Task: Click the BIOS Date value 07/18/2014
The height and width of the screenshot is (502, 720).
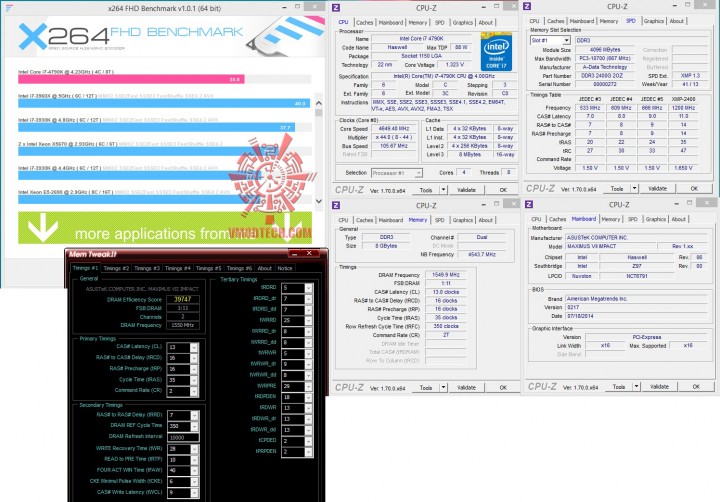Action: (636, 316)
